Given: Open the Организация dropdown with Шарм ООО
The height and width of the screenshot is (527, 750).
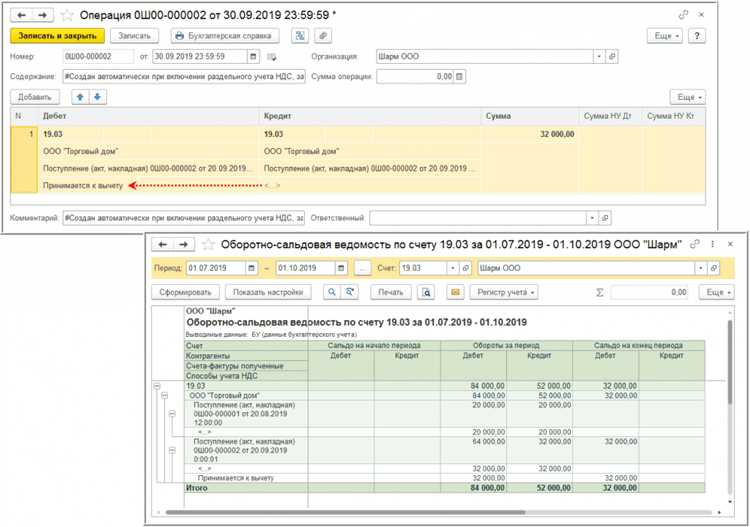Looking at the screenshot, I should [599, 56].
